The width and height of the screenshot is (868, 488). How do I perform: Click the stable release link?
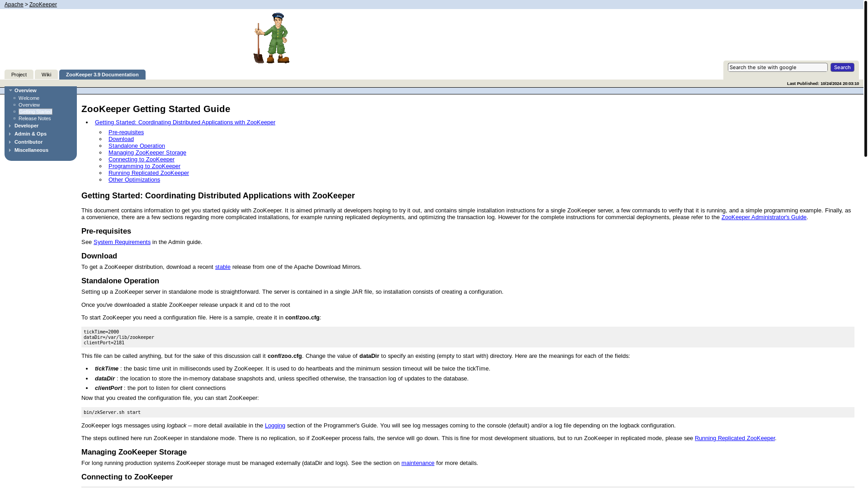pos(223,267)
